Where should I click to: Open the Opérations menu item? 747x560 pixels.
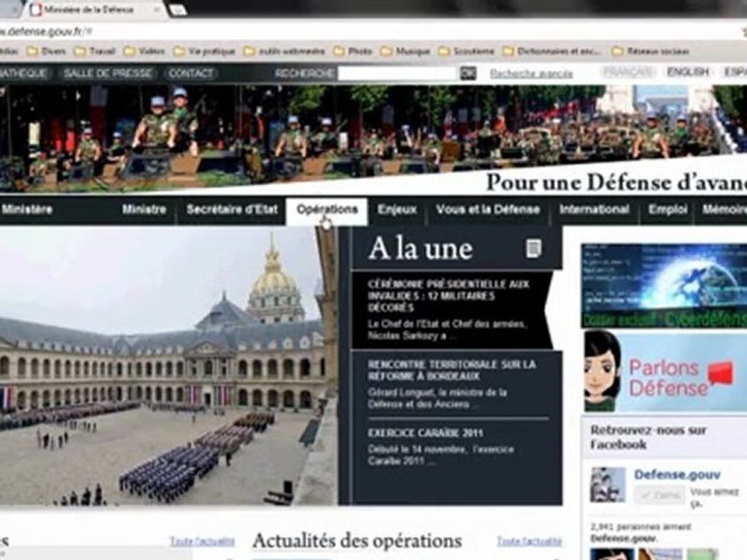[x=327, y=210]
